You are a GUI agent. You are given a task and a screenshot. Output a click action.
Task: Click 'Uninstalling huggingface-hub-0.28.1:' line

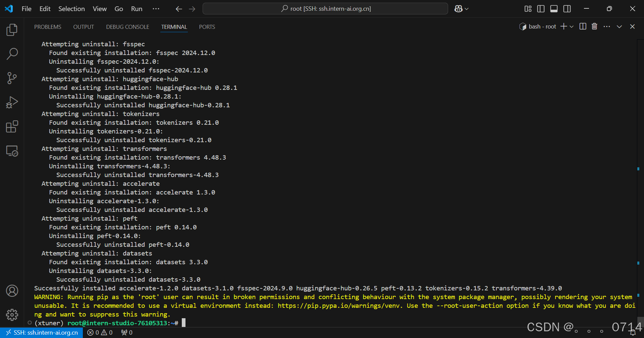pos(115,97)
